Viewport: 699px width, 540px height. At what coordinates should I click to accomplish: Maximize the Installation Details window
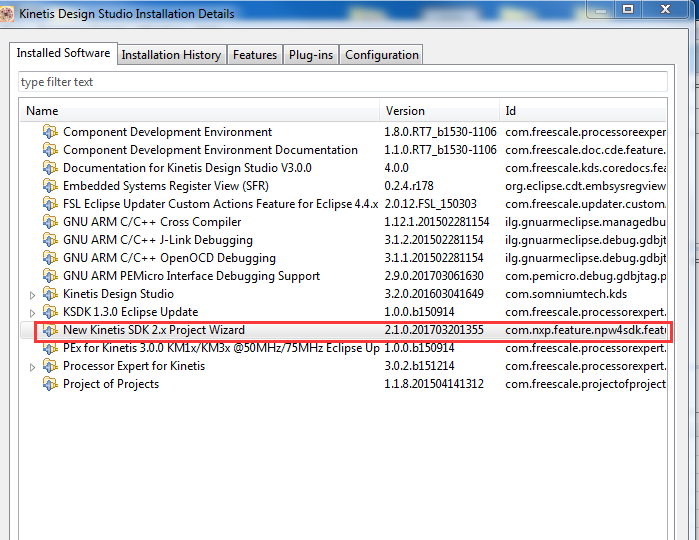coord(628,9)
